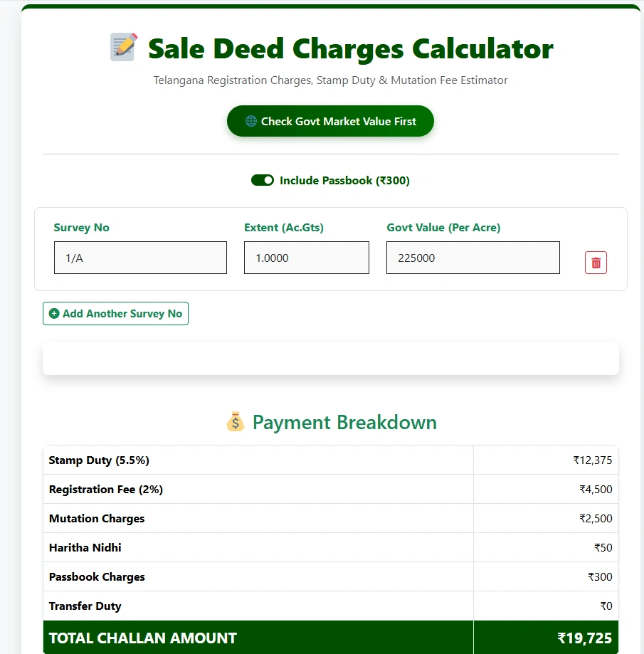The width and height of the screenshot is (644, 654).
Task: Open Check Govt Market Value First page
Action: pyautogui.click(x=330, y=121)
